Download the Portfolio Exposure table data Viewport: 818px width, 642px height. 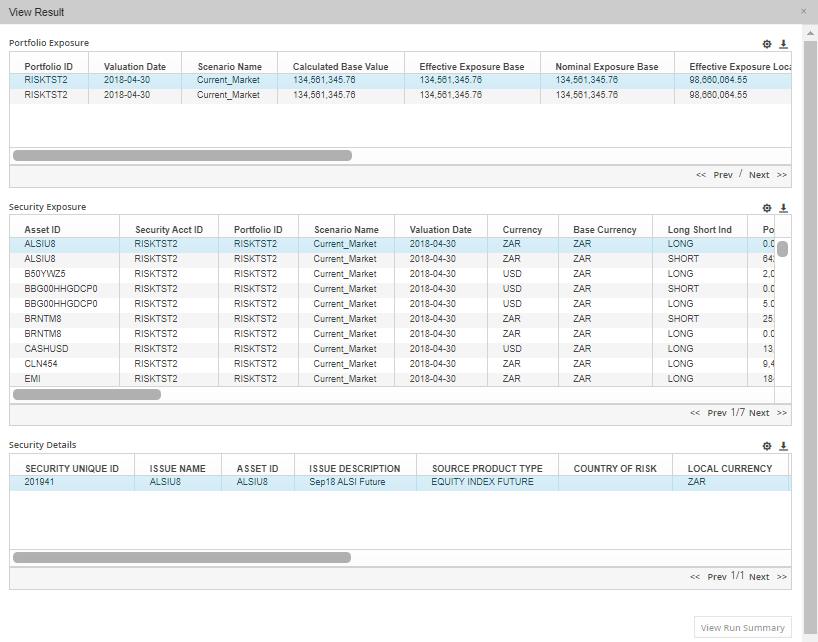[784, 44]
